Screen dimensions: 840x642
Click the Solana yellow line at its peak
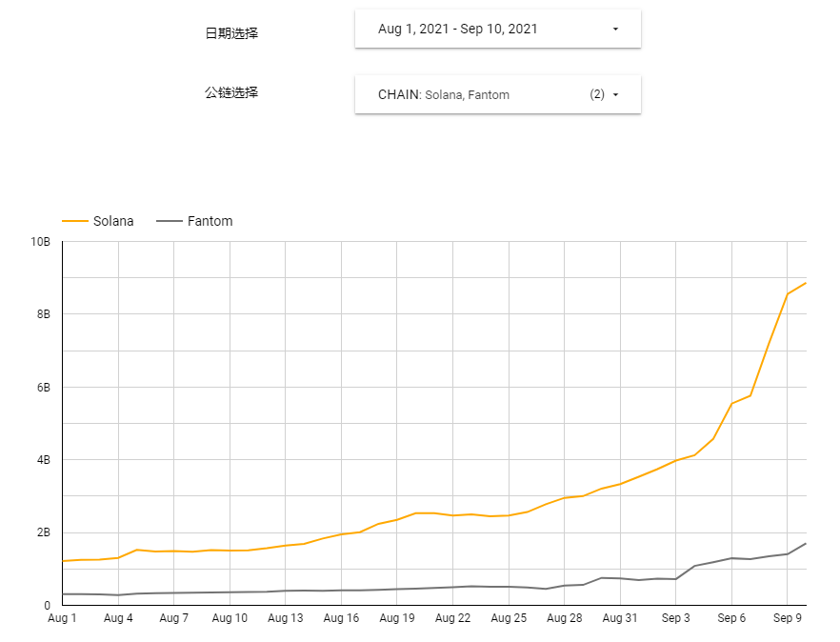[x=805, y=283]
